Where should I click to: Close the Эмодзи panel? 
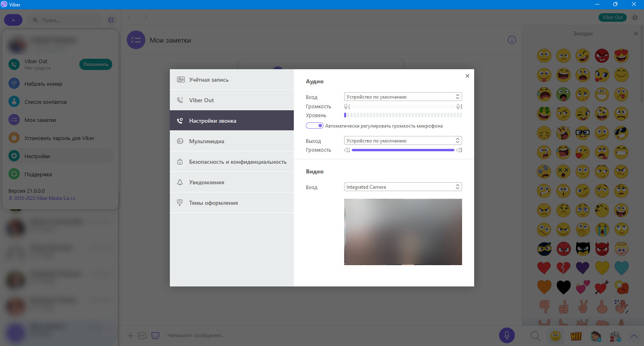coord(636,33)
